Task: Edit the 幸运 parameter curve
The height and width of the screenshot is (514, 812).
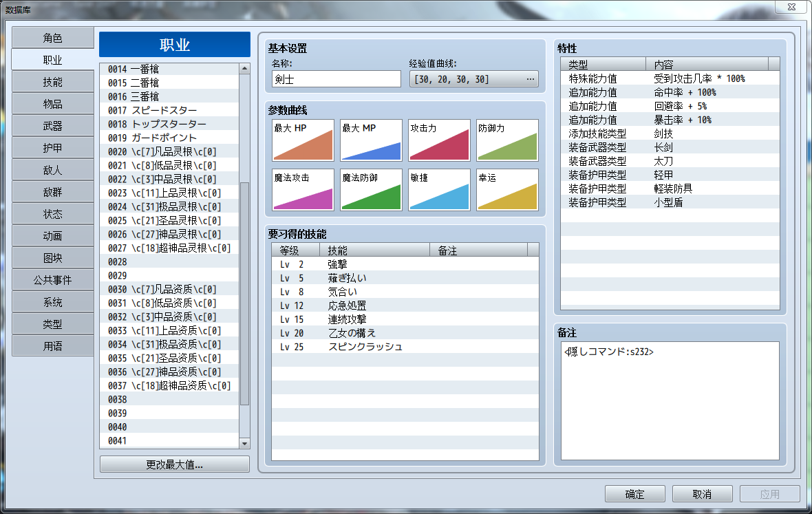Action: [507, 191]
